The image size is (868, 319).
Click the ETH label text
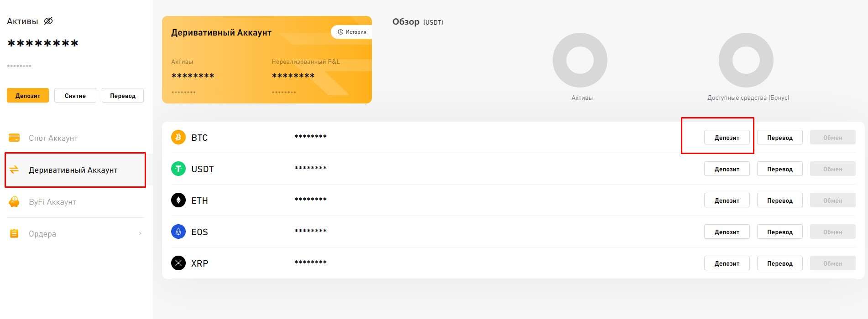click(199, 201)
